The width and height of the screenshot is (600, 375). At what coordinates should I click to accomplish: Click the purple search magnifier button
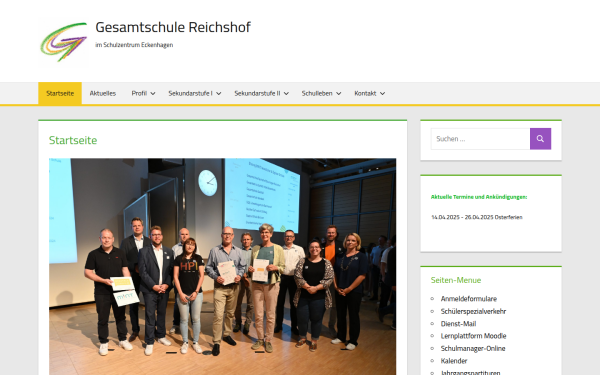click(540, 139)
